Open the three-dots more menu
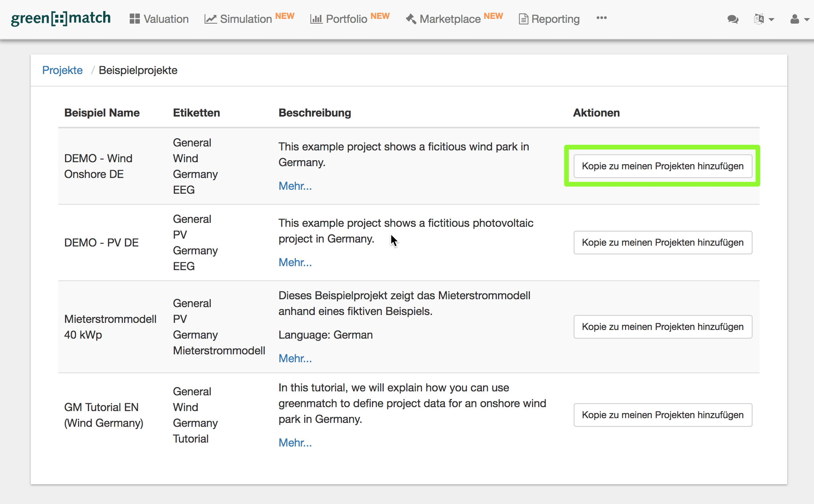This screenshot has width=814, height=504. tap(601, 18)
